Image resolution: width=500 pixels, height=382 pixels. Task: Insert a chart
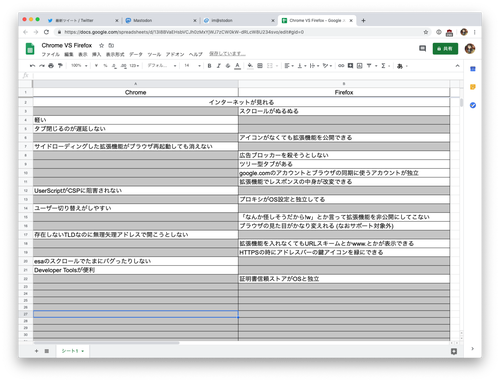[359, 66]
